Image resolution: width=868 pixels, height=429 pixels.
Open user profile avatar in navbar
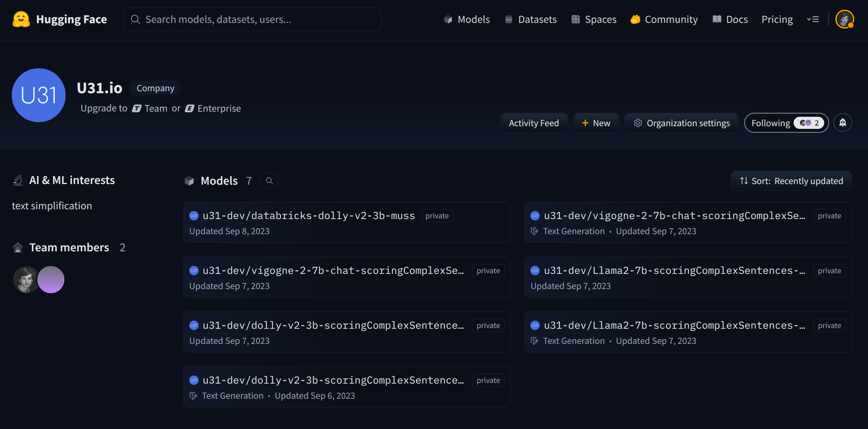click(x=844, y=20)
